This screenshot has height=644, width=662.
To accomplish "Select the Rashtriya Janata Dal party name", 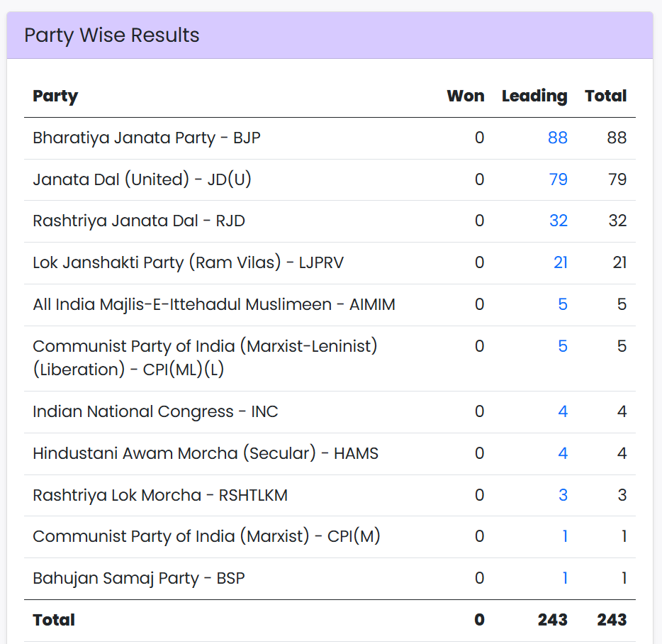I will (x=139, y=221).
